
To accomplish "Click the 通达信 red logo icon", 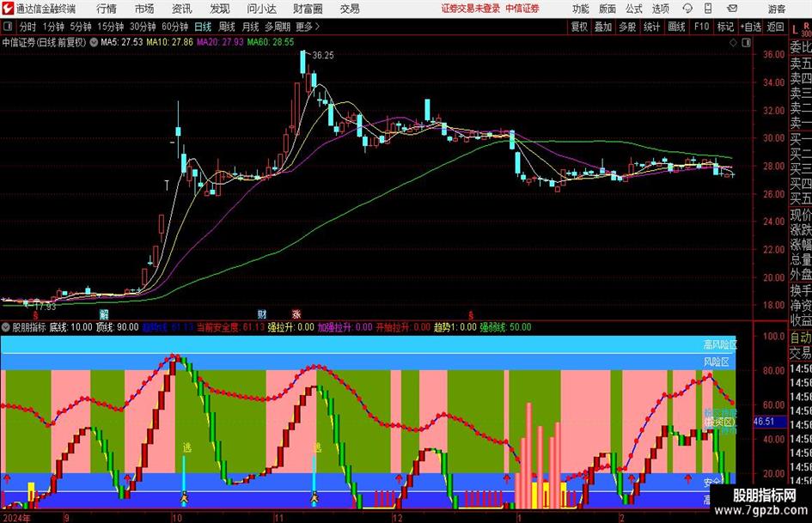I will (x=7, y=9).
